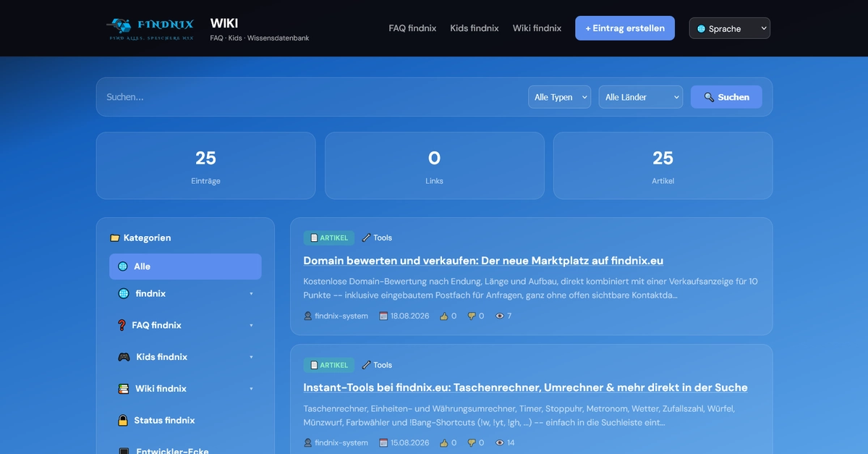Screen dimensions: 868x454
Task: Click the eye views icon showing 7
Action: click(500, 316)
